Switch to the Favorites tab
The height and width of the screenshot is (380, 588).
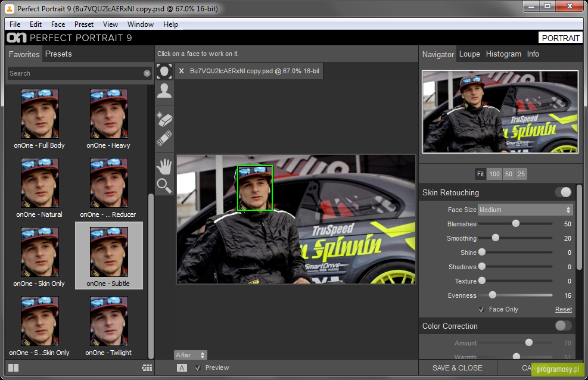(24, 54)
